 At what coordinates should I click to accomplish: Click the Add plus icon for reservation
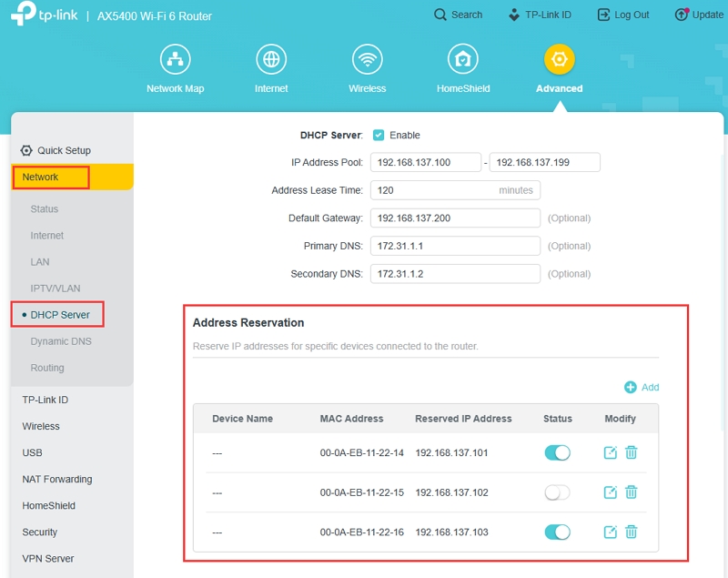[x=631, y=388]
